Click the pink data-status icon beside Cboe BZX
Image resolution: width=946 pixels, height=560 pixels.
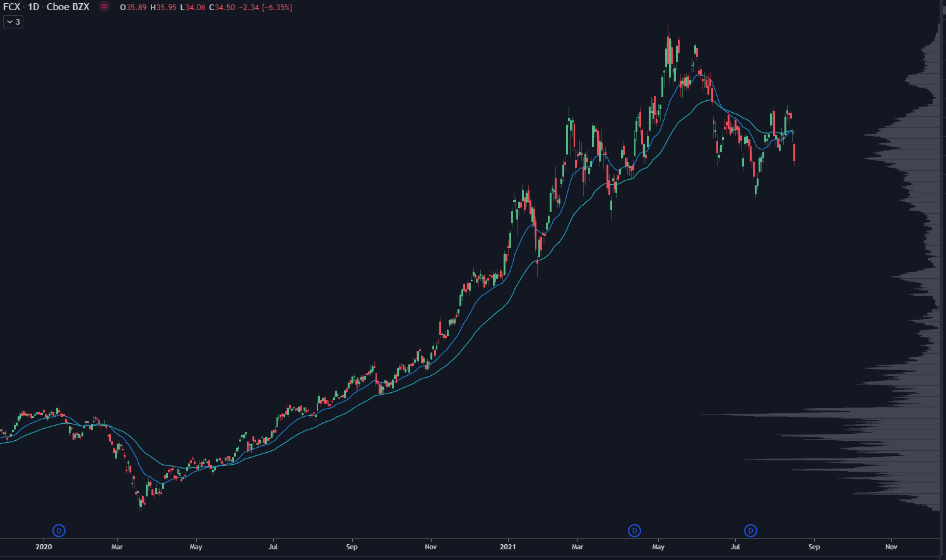point(104,7)
